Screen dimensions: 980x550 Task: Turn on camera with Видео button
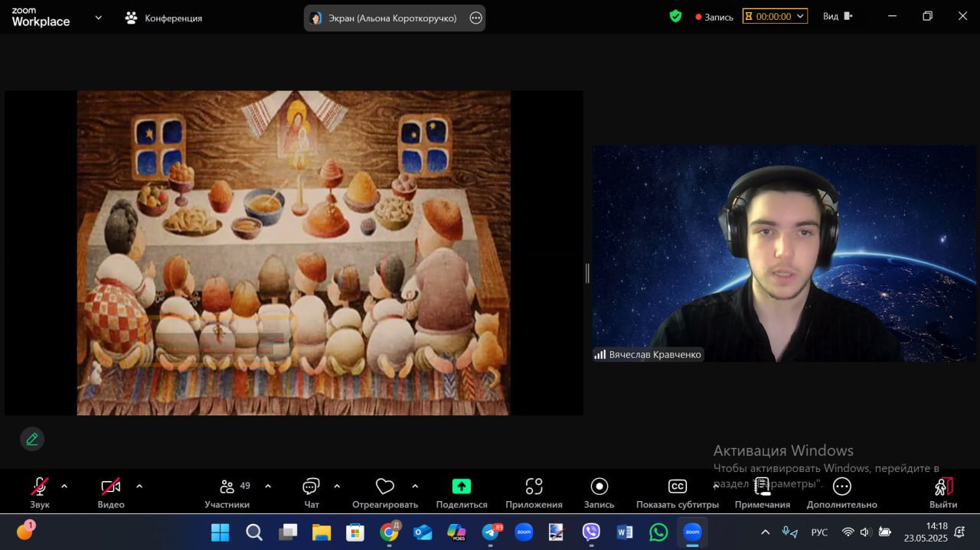coord(111,492)
